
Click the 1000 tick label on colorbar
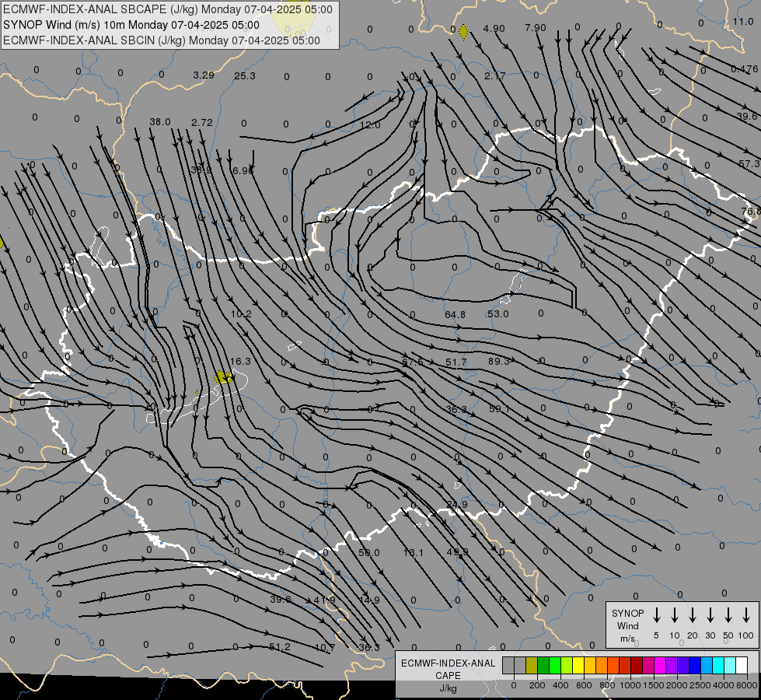630,685
